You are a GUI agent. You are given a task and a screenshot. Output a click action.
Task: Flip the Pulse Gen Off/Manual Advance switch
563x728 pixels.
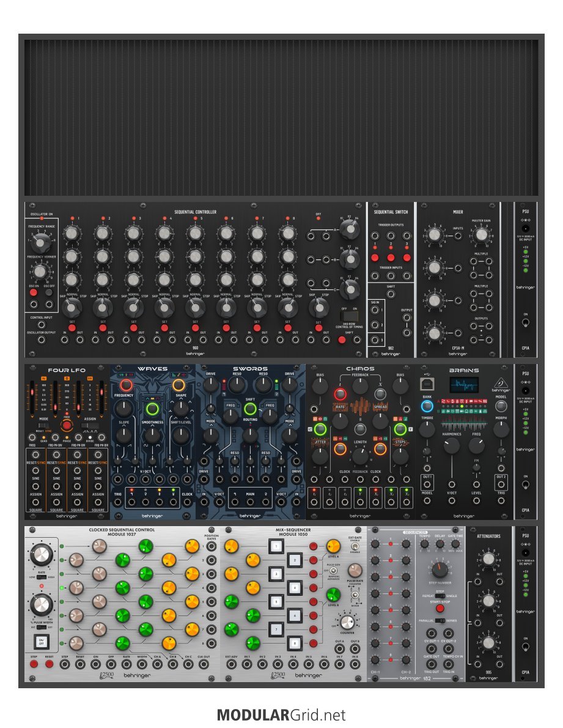click(x=333, y=570)
